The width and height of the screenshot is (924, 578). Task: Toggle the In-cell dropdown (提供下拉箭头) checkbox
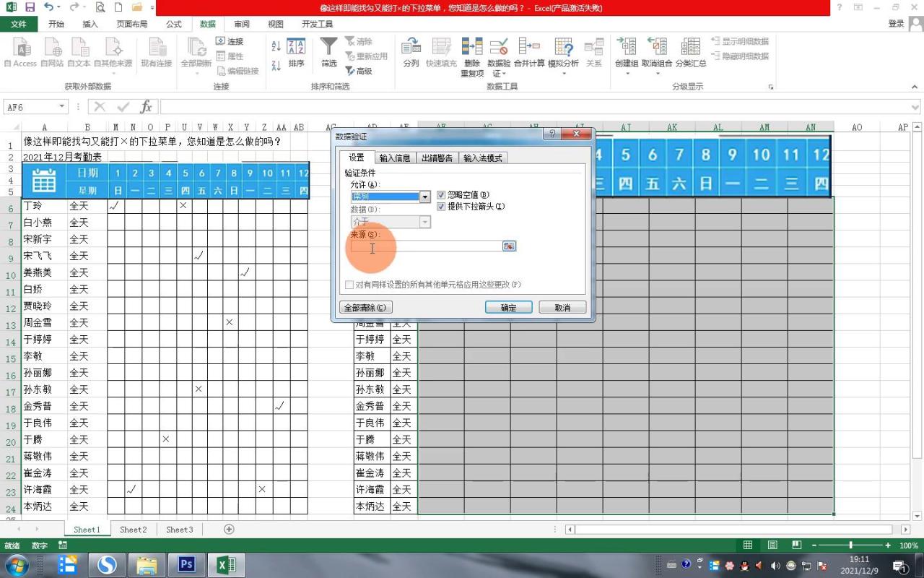(442, 207)
